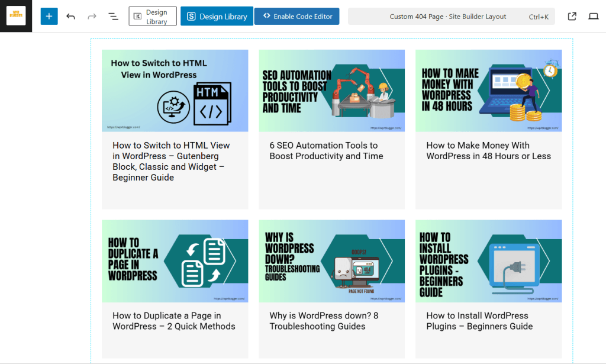This screenshot has height=364, width=606.
Task: Open the document overview list view
Action: (113, 16)
